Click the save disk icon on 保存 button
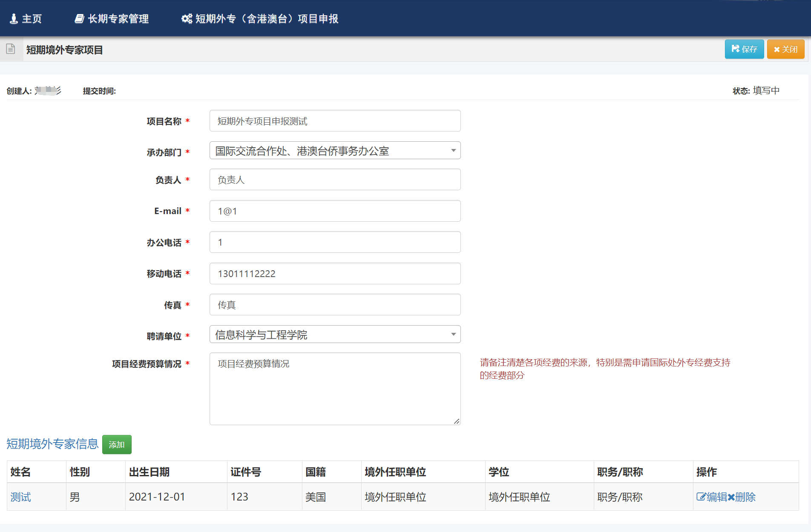This screenshot has width=811, height=532. [x=735, y=49]
